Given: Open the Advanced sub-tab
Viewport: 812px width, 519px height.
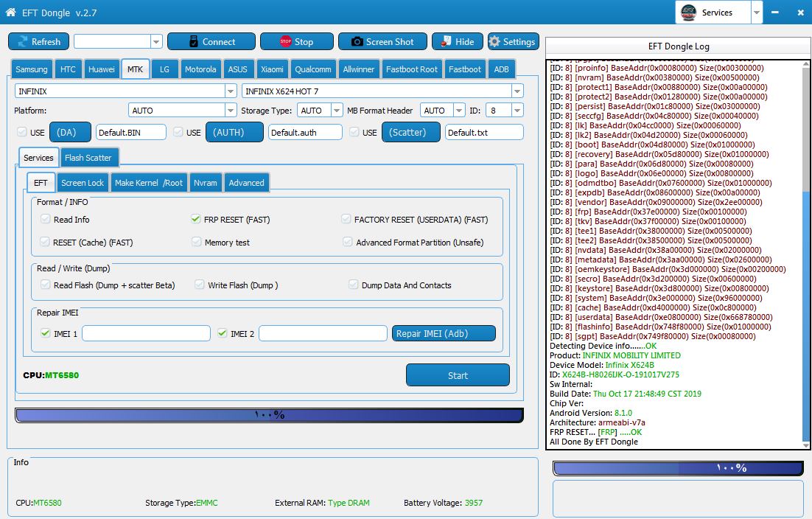Looking at the screenshot, I should click(247, 183).
